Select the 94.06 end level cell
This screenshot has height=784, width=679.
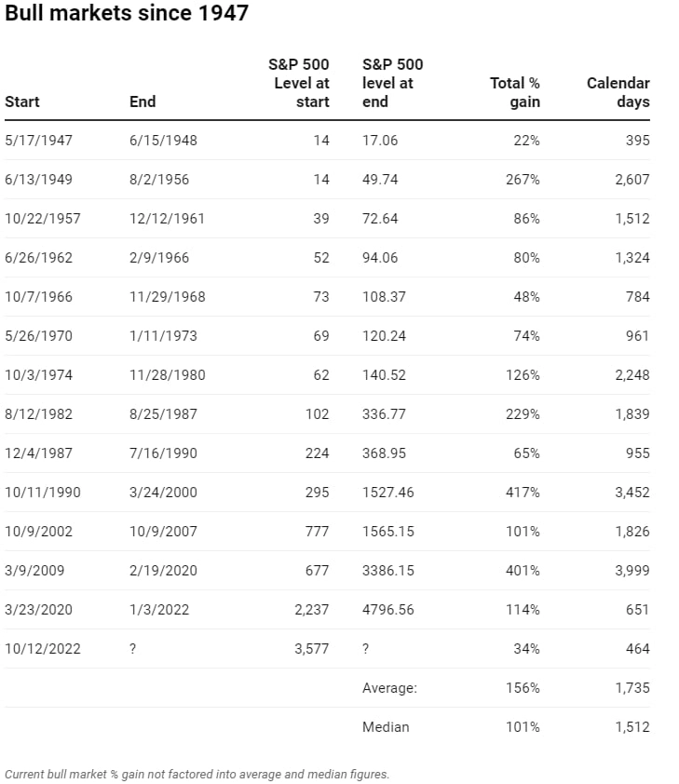(x=384, y=258)
